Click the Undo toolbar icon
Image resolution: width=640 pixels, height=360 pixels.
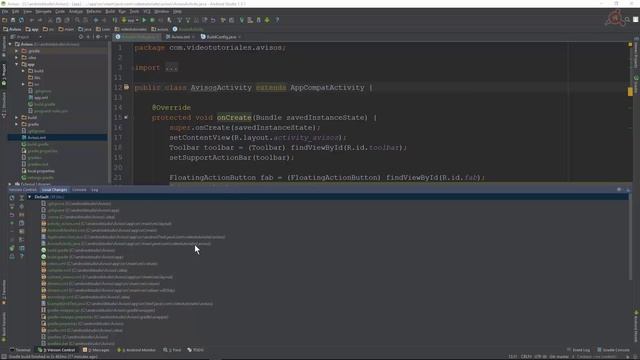31,20
